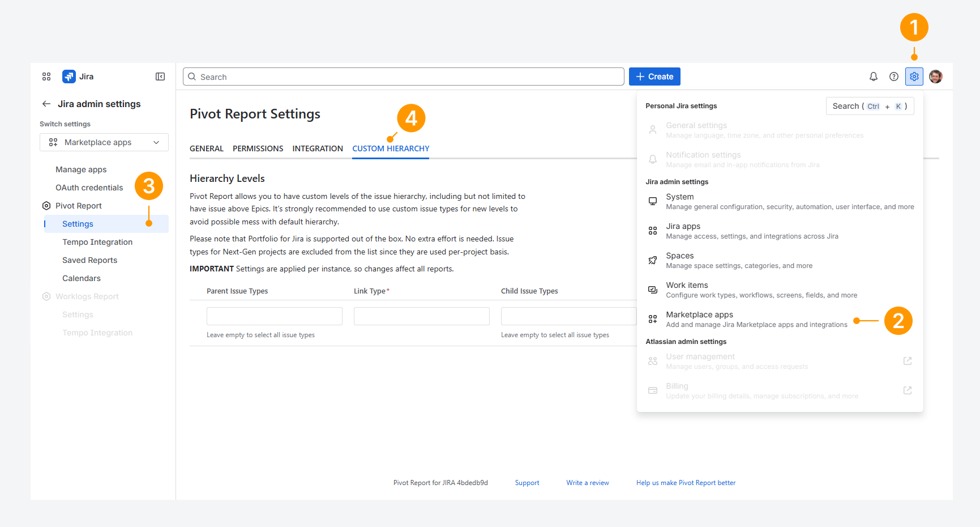The image size is (980, 527).
Task: Focus the top Search field
Action: 404,76
